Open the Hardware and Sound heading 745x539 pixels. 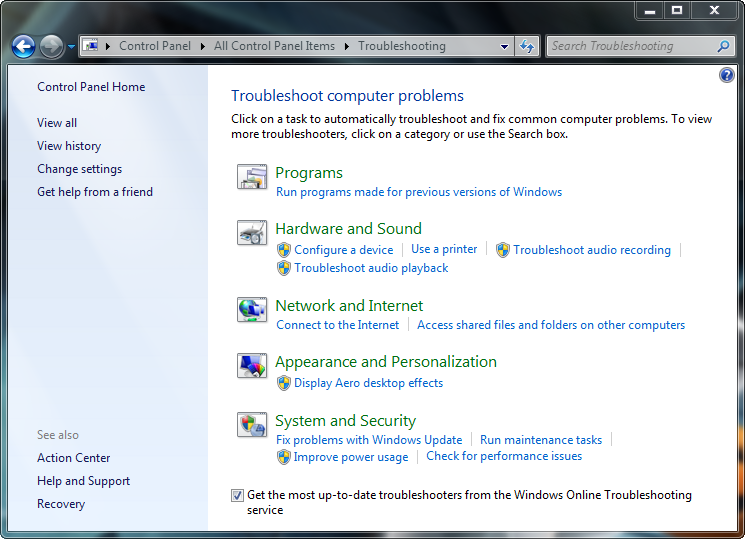[x=348, y=229]
